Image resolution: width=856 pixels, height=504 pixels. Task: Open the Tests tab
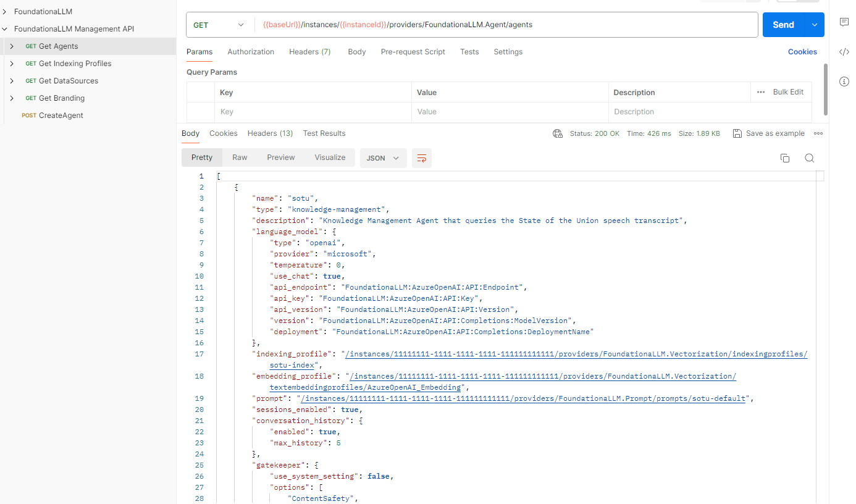click(x=469, y=52)
